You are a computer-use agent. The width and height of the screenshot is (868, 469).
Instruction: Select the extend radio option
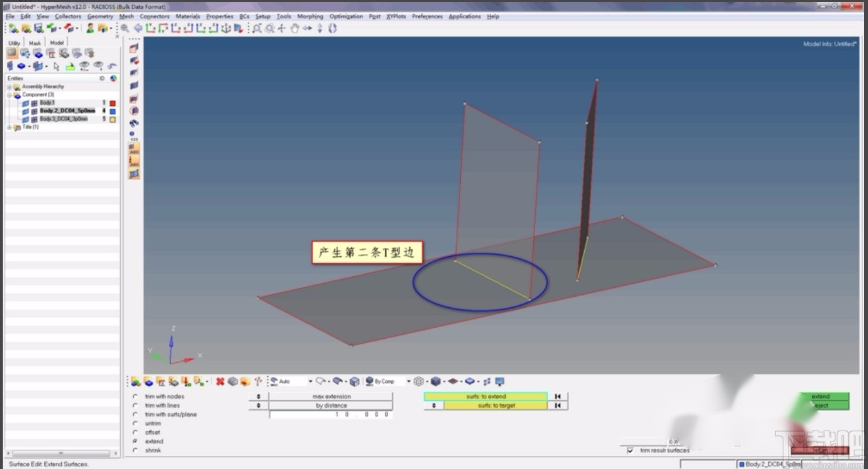tap(135, 441)
